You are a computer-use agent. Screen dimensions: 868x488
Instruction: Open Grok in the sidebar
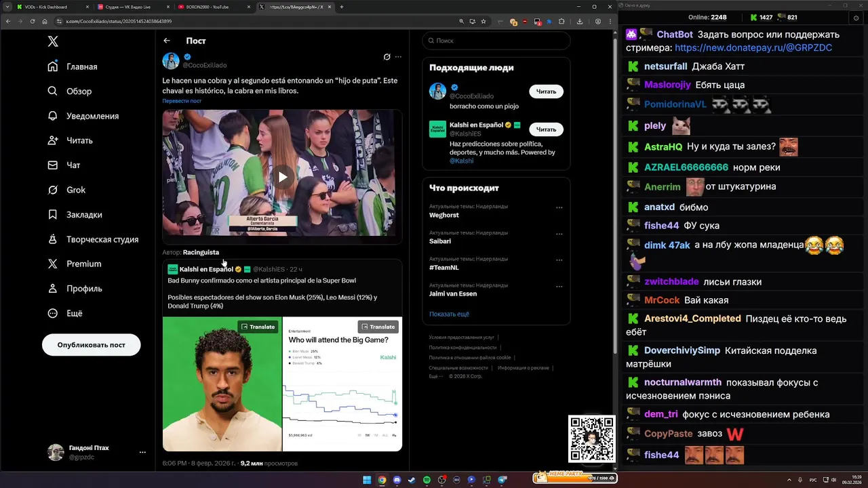[66, 190]
